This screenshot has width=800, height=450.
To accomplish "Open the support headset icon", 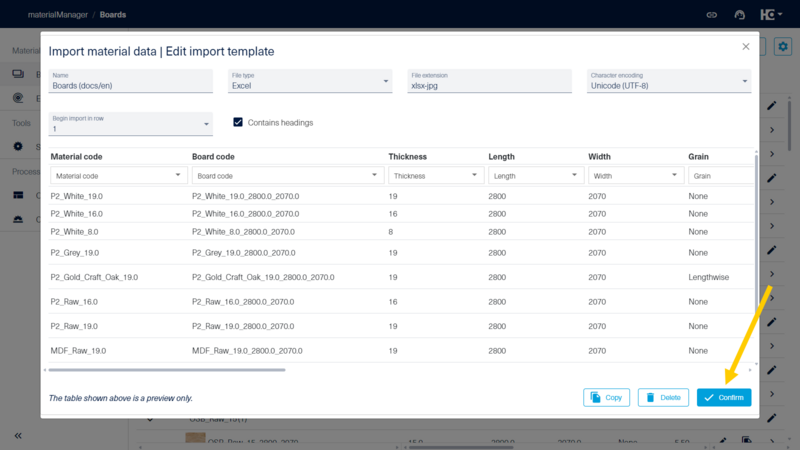I will click(x=739, y=15).
